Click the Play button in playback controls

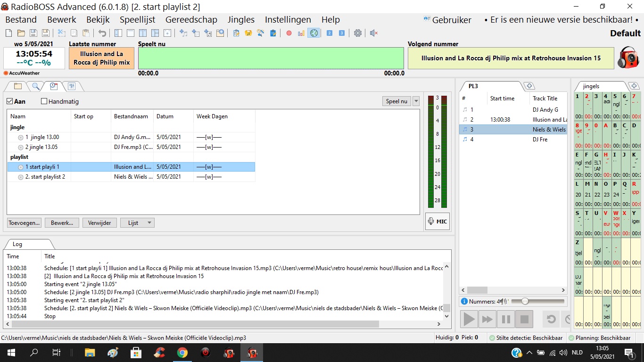coord(469,320)
